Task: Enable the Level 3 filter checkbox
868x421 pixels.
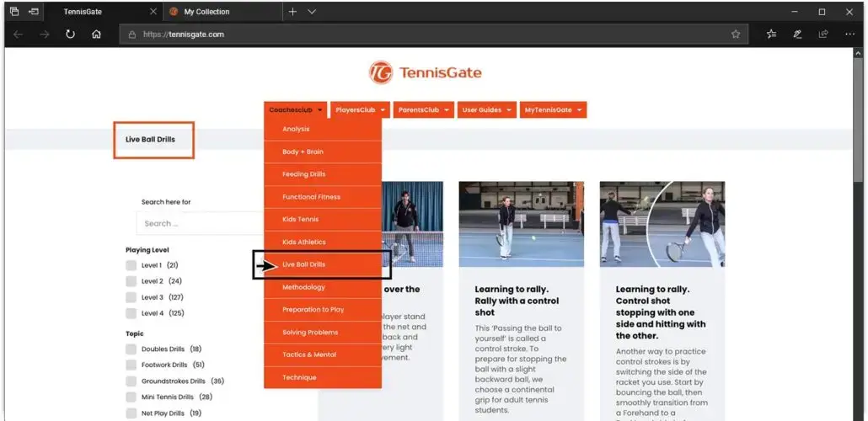Action: click(x=131, y=297)
